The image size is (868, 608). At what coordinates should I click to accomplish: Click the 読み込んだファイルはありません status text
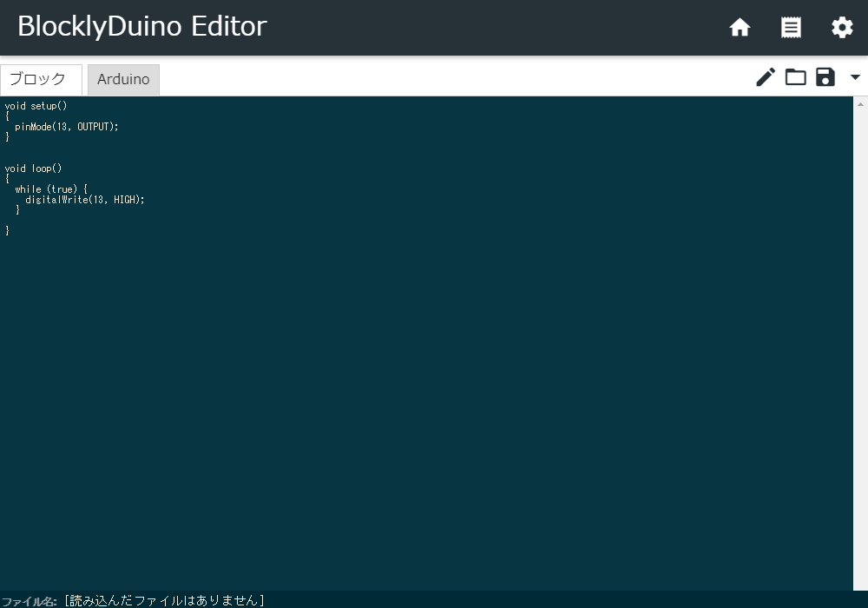click(165, 600)
